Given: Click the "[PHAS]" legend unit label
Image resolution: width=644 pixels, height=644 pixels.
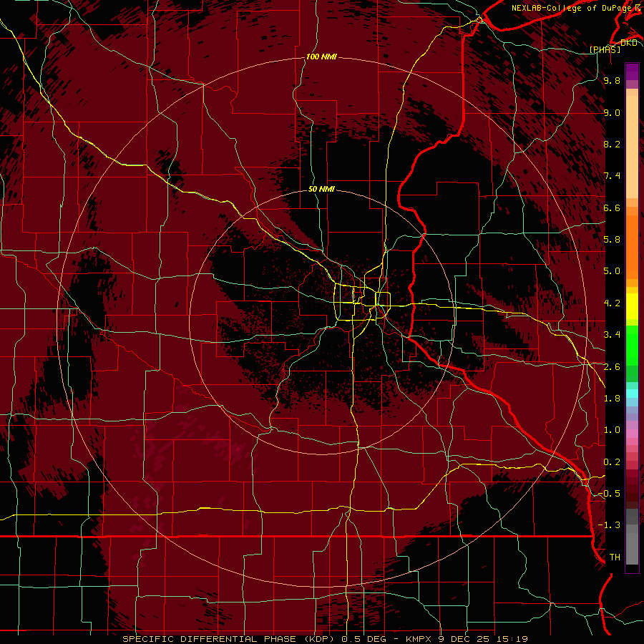Looking at the screenshot, I should pos(605,49).
